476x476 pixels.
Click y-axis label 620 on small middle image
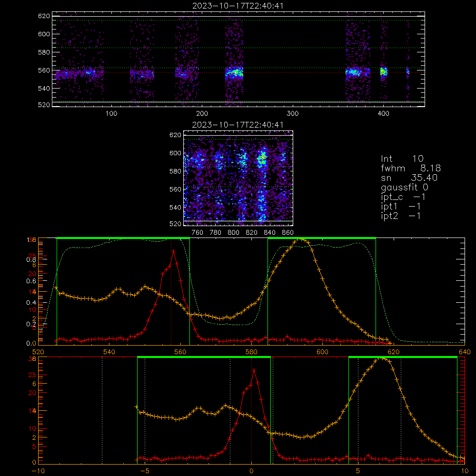tap(175, 135)
